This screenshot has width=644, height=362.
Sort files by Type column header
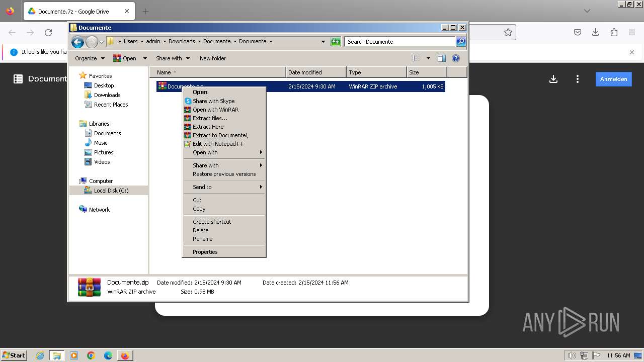pos(376,72)
